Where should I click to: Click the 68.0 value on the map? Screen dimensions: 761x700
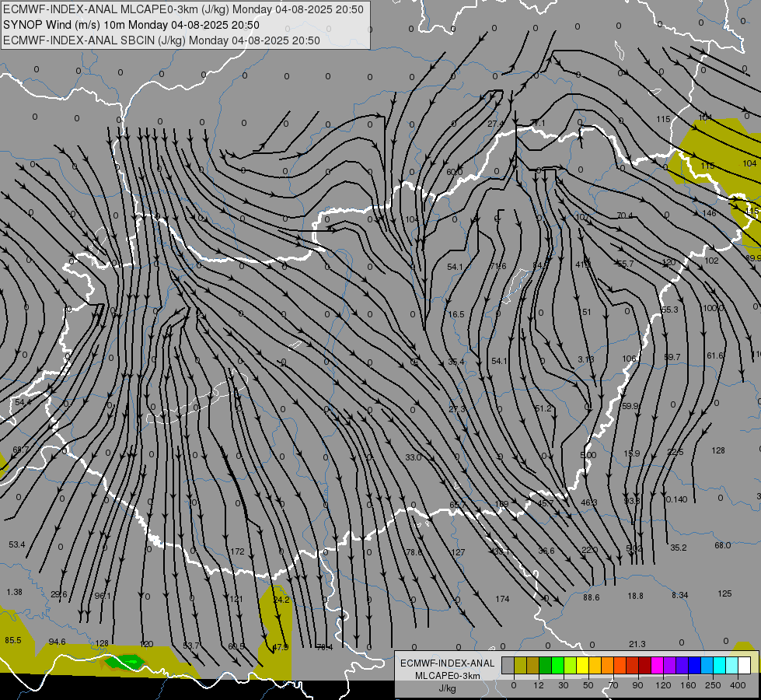[723, 545]
